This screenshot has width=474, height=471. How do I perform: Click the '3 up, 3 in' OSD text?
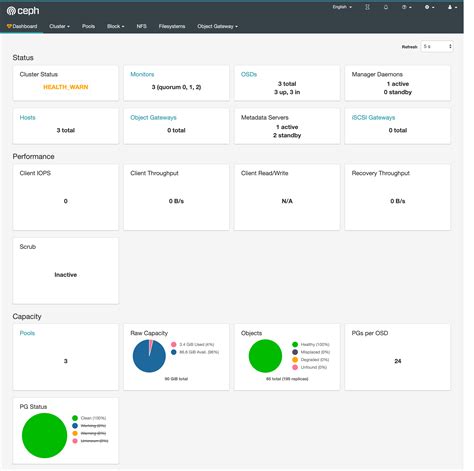pos(287,92)
